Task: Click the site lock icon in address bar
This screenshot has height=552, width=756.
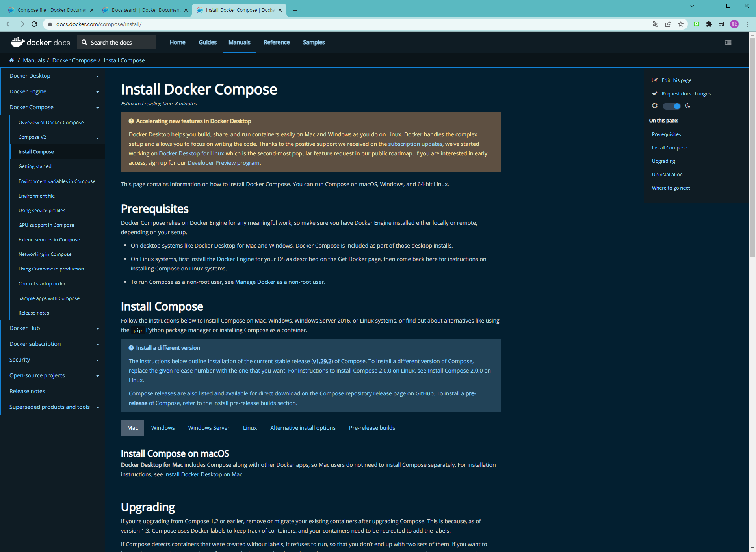Action: coord(50,24)
